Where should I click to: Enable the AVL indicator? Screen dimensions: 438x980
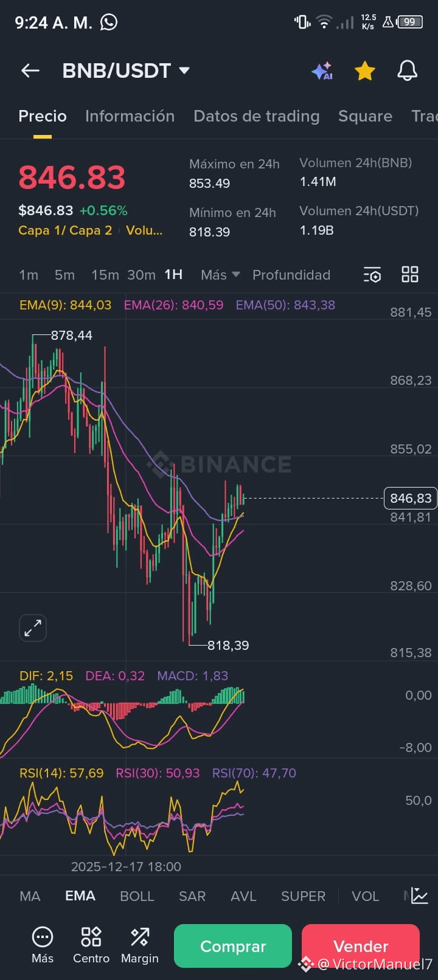point(243,896)
